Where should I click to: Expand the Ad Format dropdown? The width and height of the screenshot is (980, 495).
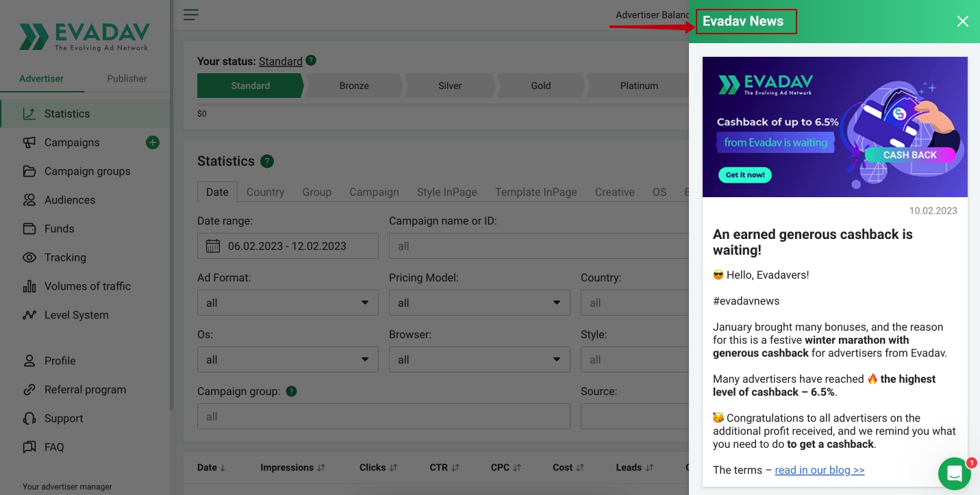[x=288, y=303]
